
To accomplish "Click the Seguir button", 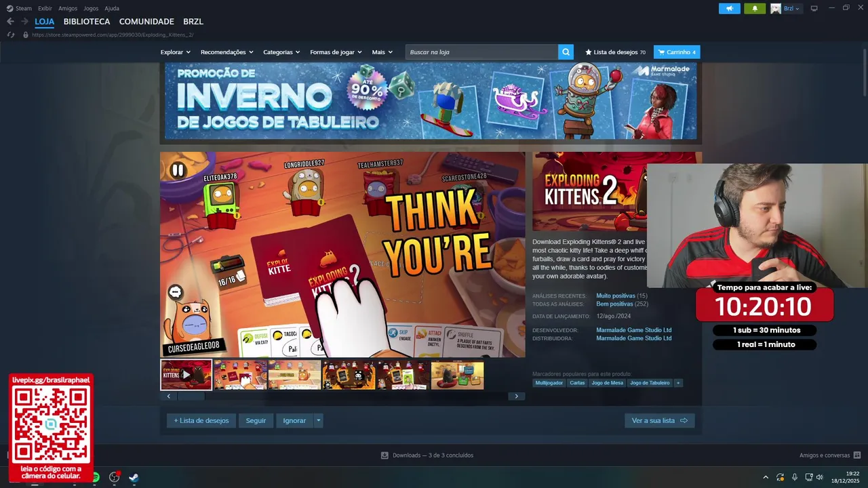I will click(256, 421).
